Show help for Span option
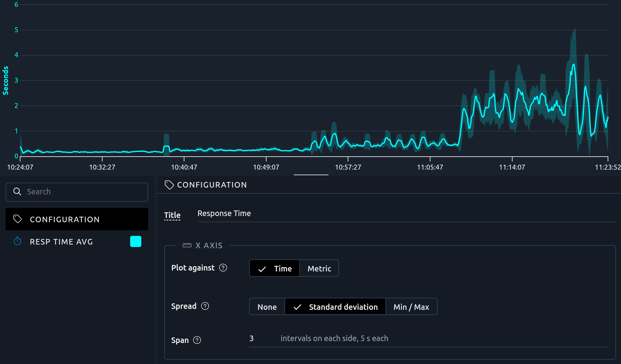This screenshot has width=621, height=364. pyautogui.click(x=197, y=340)
